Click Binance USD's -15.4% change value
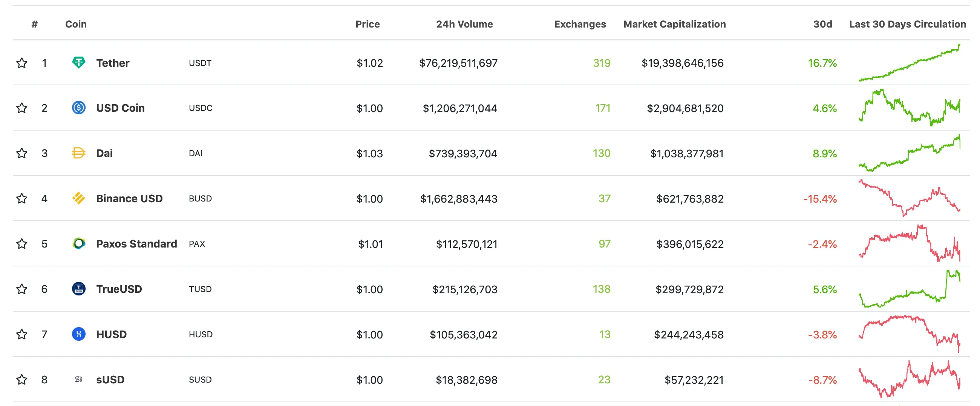 (820, 198)
